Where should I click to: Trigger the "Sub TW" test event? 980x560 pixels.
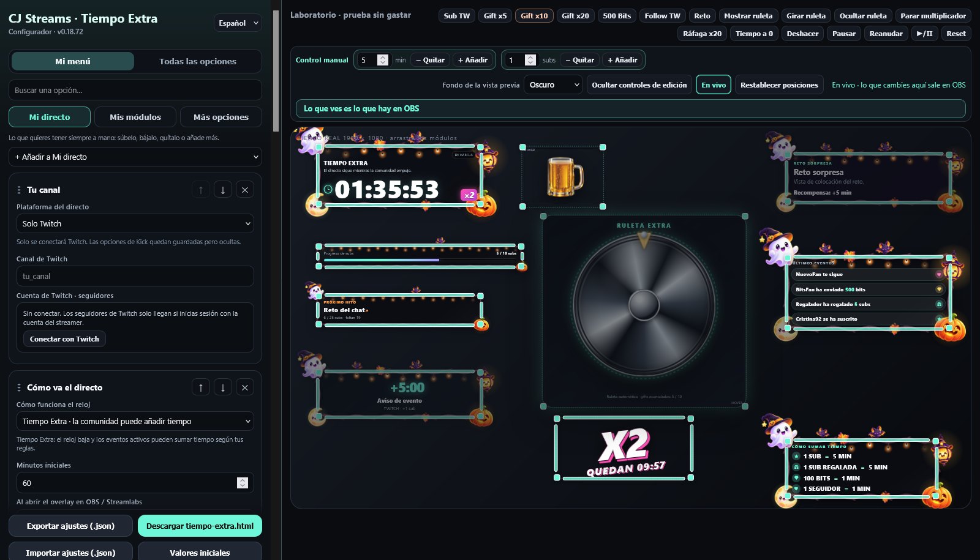(x=457, y=16)
